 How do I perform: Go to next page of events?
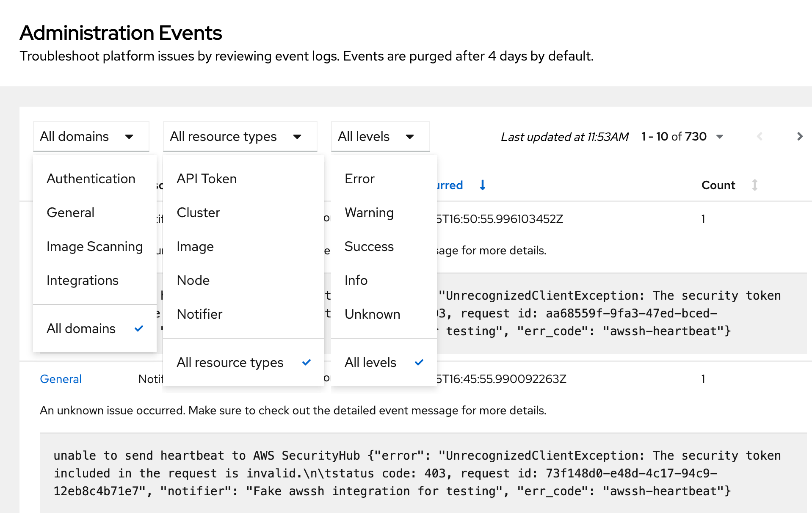[799, 136]
